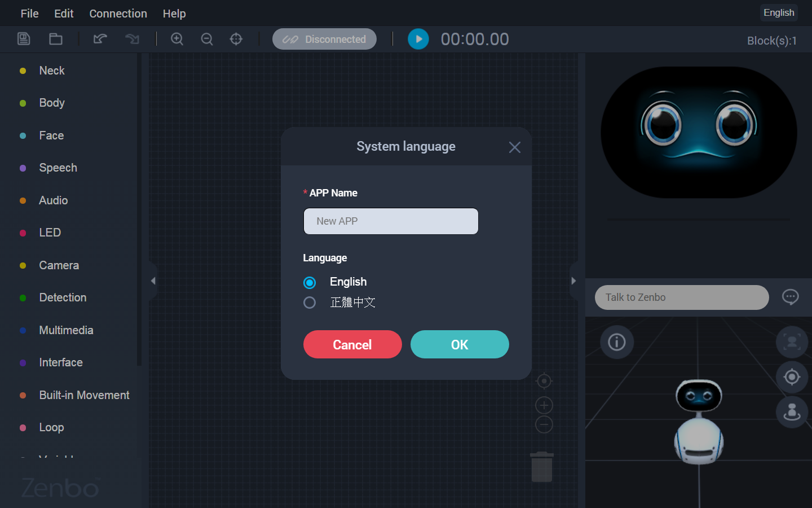
Task: Select the 正體中文 language radio button
Action: [310, 303]
